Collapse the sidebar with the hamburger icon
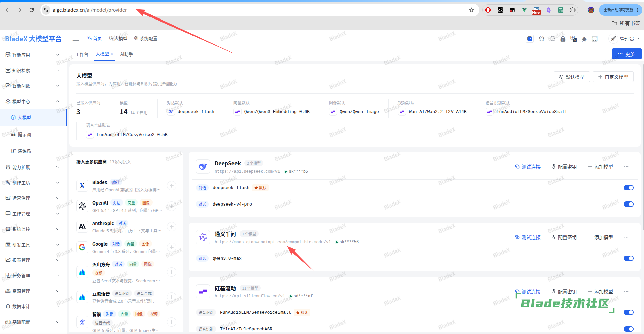644x334 pixels. pyautogui.click(x=76, y=39)
